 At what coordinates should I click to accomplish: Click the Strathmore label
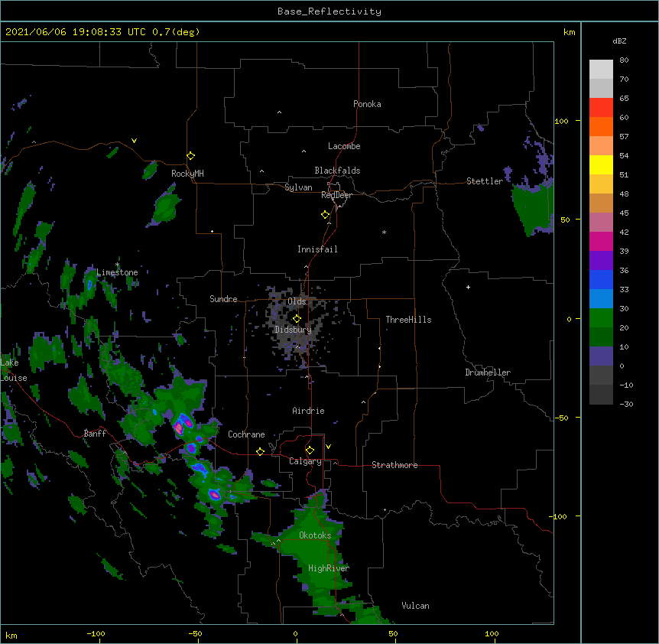click(x=394, y=465)
